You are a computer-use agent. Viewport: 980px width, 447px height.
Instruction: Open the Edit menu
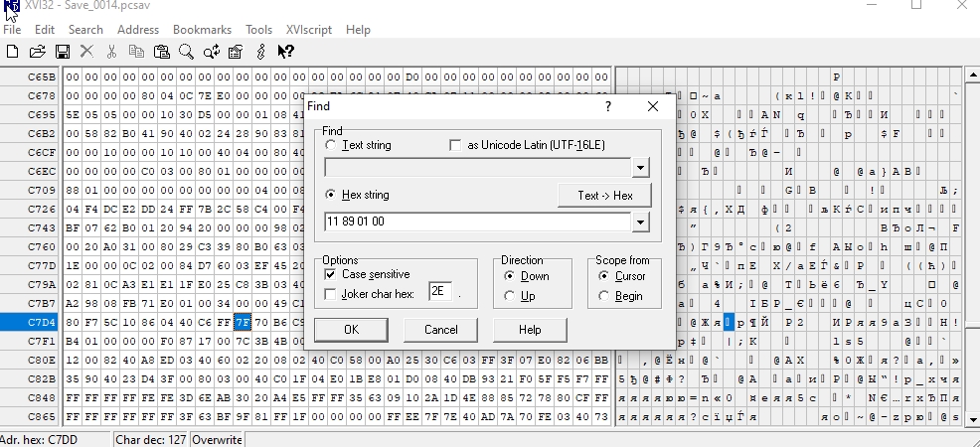point(45,30)
